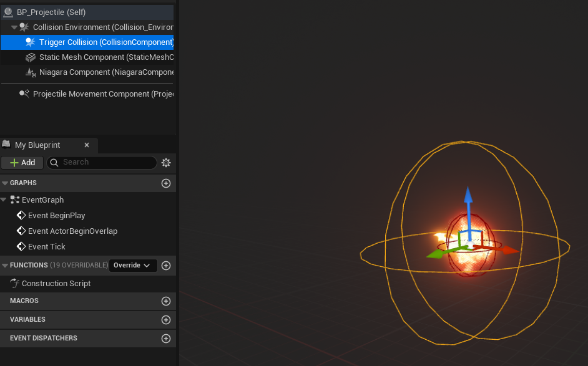Select Event BeginPlay
Screen dimensions: 588x366
(x=57, y=215)
